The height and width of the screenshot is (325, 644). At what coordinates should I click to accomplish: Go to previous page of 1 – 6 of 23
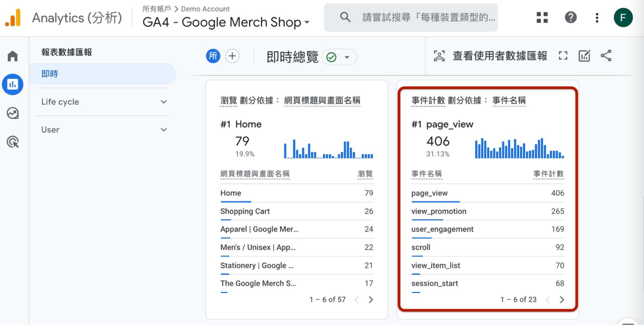tap(548, 300)
